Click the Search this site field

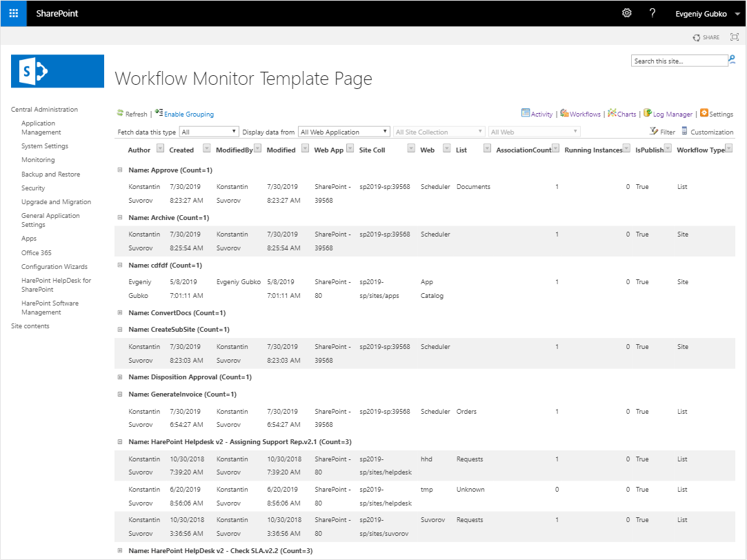click(678, 61)
